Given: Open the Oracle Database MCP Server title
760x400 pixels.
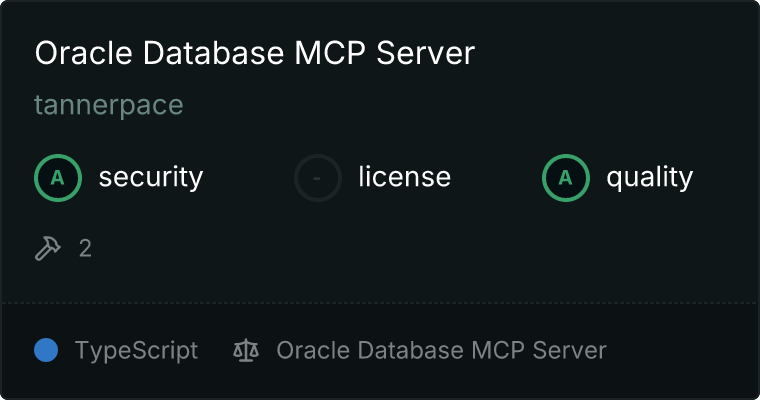Looking at the screenshot, I should pyautogui.click(x=254, y=54).
